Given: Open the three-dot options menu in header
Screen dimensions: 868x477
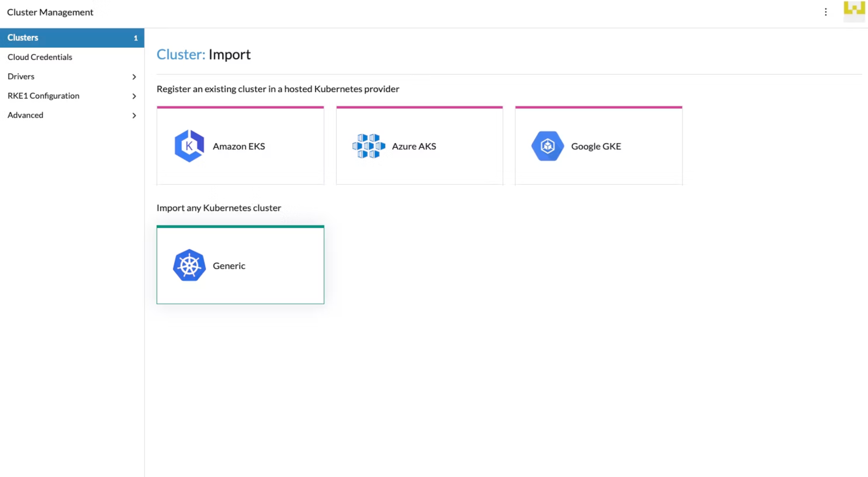Looking at the screenshot, I should pos(825,12).
